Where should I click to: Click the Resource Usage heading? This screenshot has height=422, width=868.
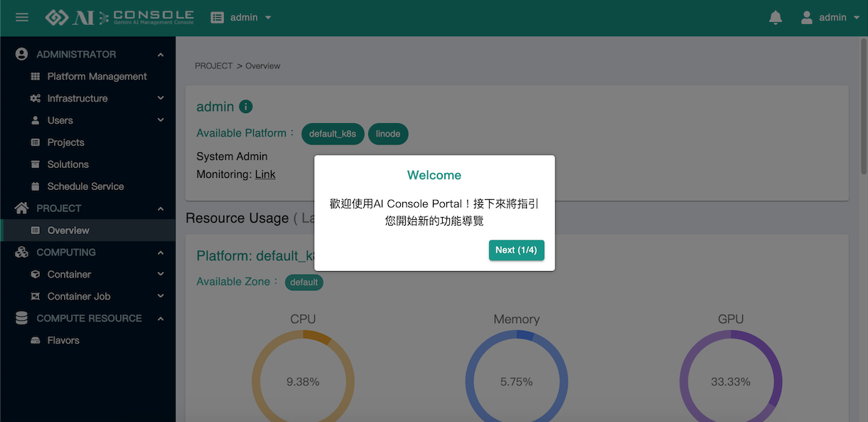(x=237, y=218)
